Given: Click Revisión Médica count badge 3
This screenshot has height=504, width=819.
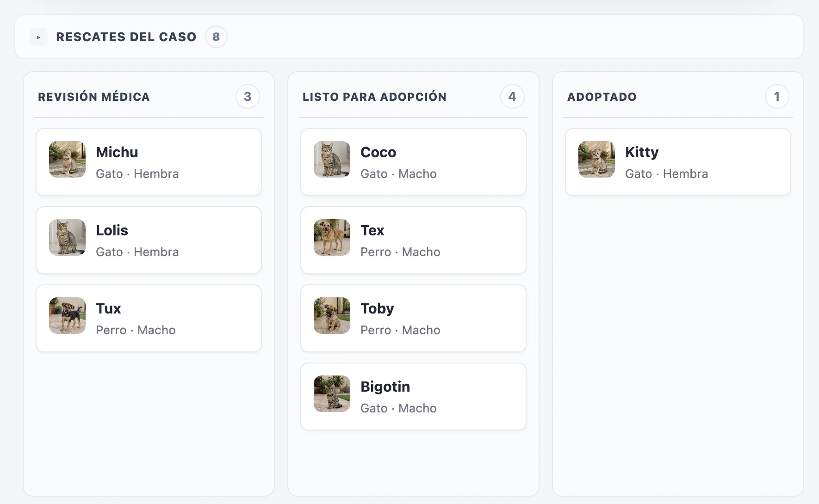Looking at the screenshot, I should (248, 97).
